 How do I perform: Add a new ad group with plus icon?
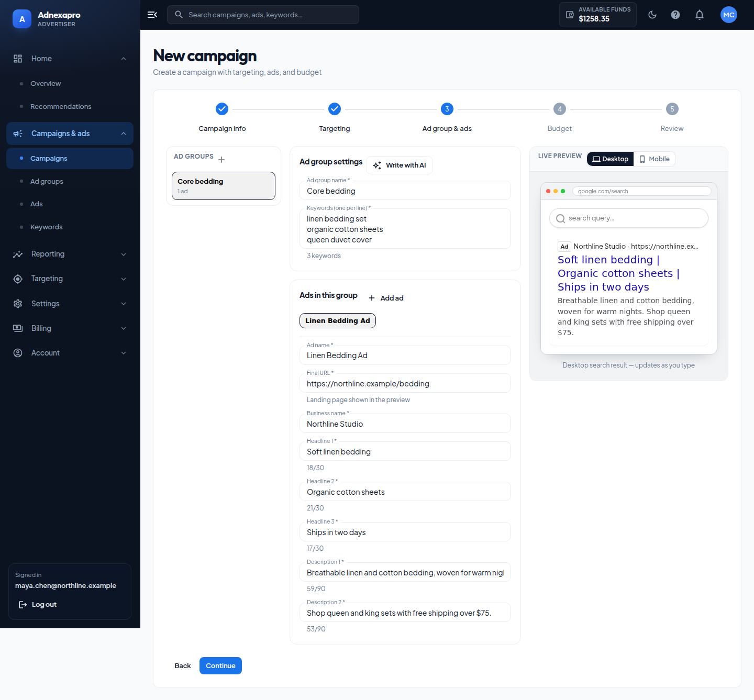(221, 160)
